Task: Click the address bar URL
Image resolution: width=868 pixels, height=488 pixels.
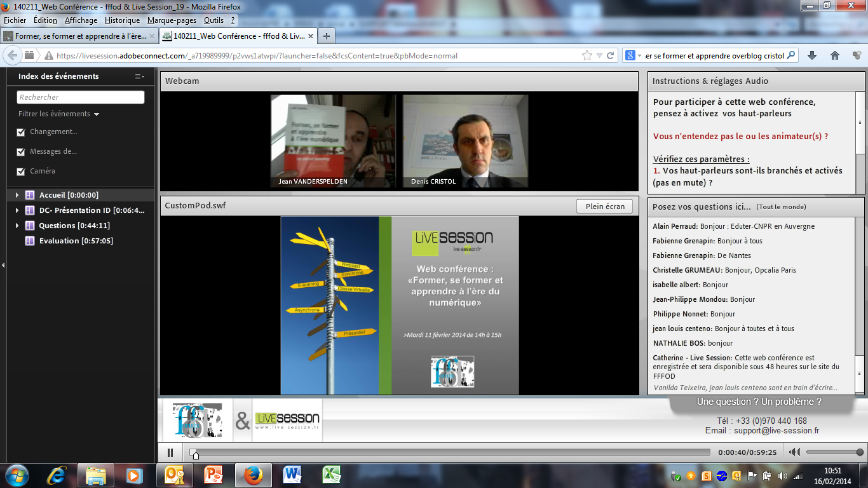Action: pos(257,56)
